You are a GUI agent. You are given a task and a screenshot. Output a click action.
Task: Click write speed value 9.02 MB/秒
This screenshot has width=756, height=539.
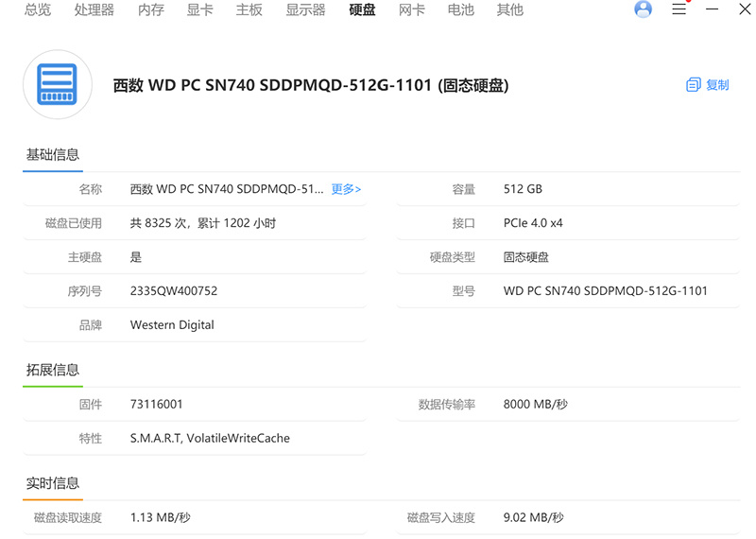[x=533, y=518]
